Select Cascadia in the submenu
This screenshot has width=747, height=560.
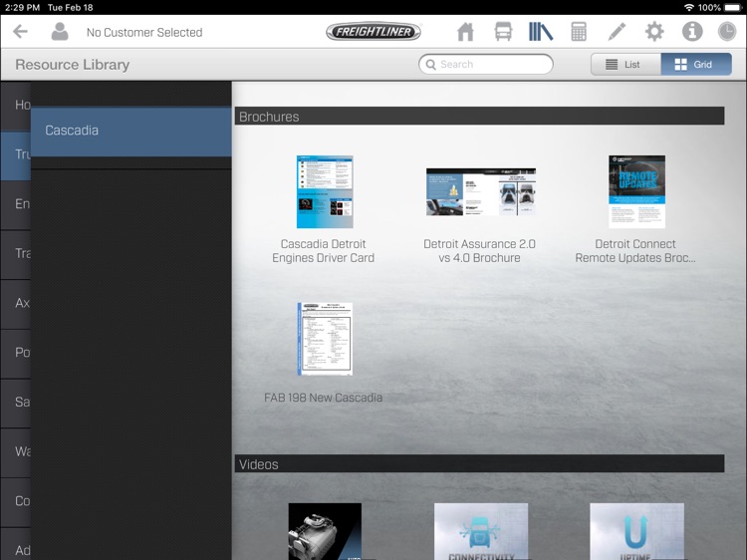(x=131, y=131)
